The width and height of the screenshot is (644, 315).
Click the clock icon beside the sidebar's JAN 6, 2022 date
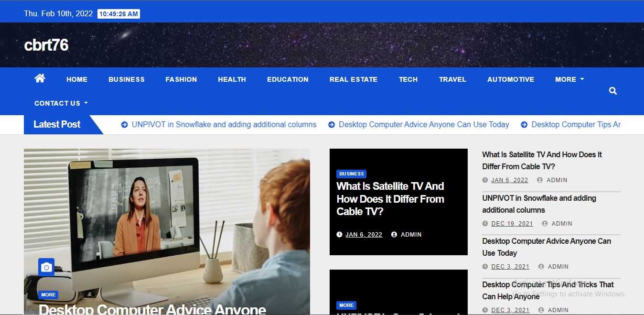(485, 180)
